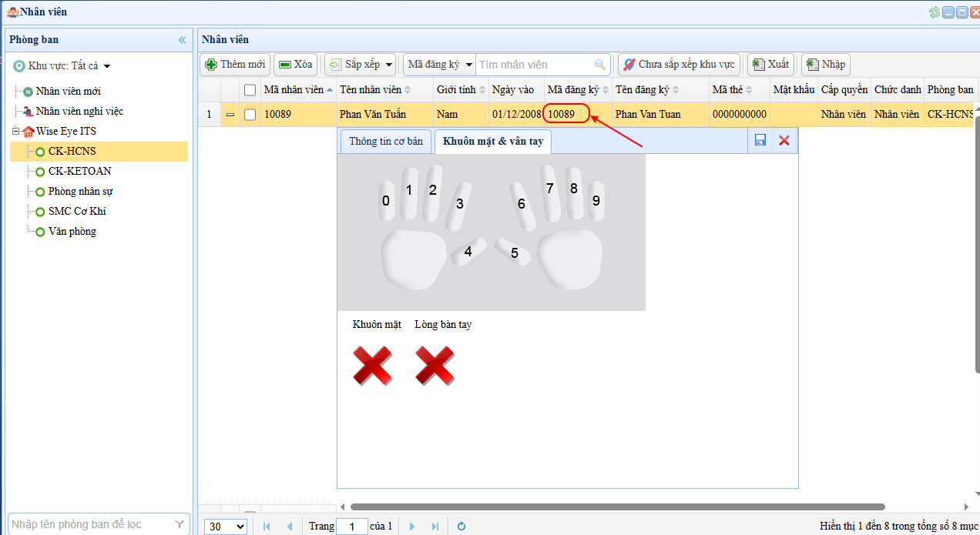This screenshot has width=980, height=535.
Task: Collapse the Phòng ban side panel
Action: [x=183, y=40]
